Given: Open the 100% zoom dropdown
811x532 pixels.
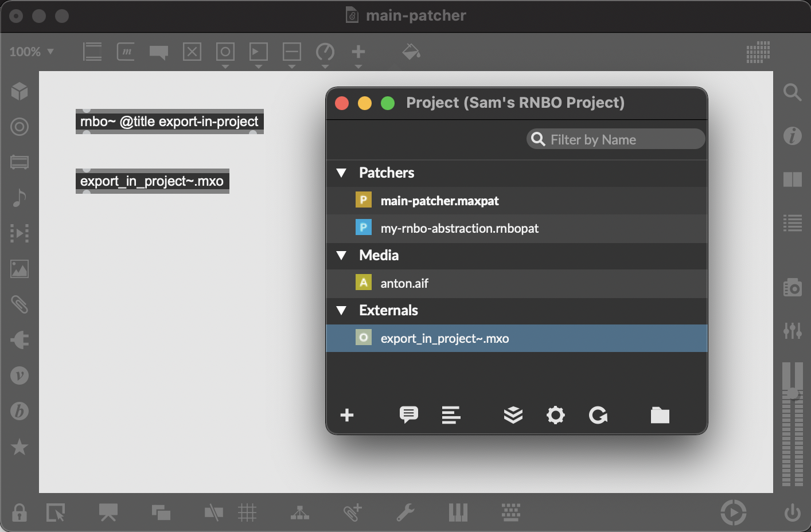Looking at the screenshot, I should click(32, 52).
